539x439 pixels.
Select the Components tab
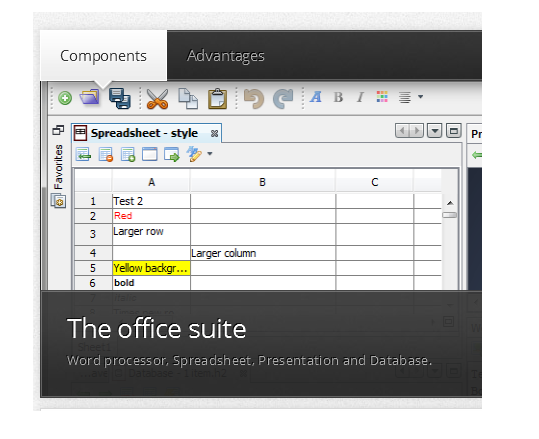point(103,56)
